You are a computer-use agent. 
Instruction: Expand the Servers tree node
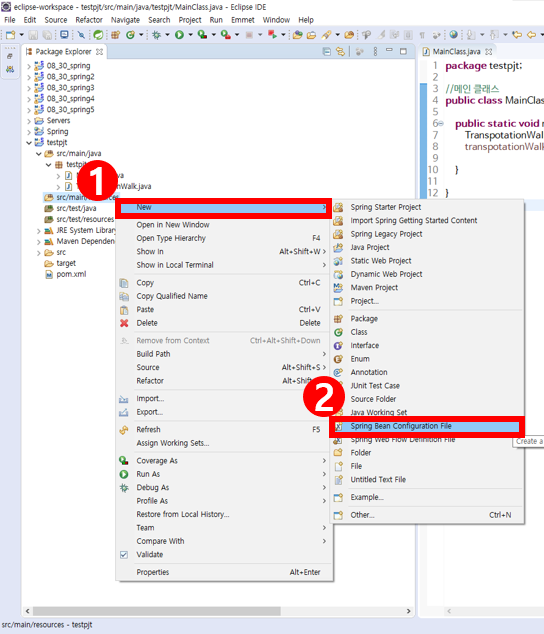29,121
